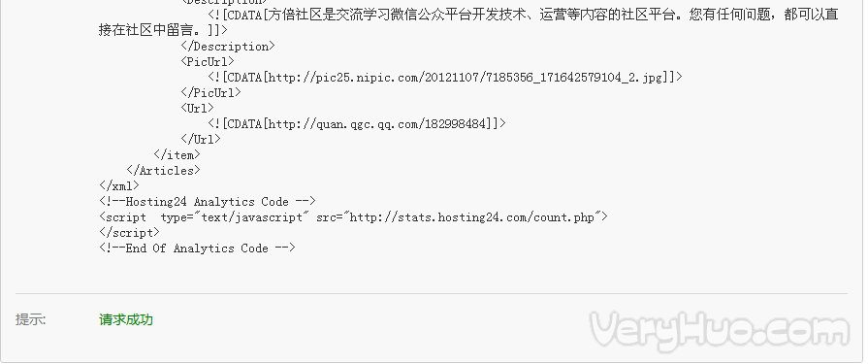Click the closing Url tag
This screenshot has width=868, height=364.
201,139
